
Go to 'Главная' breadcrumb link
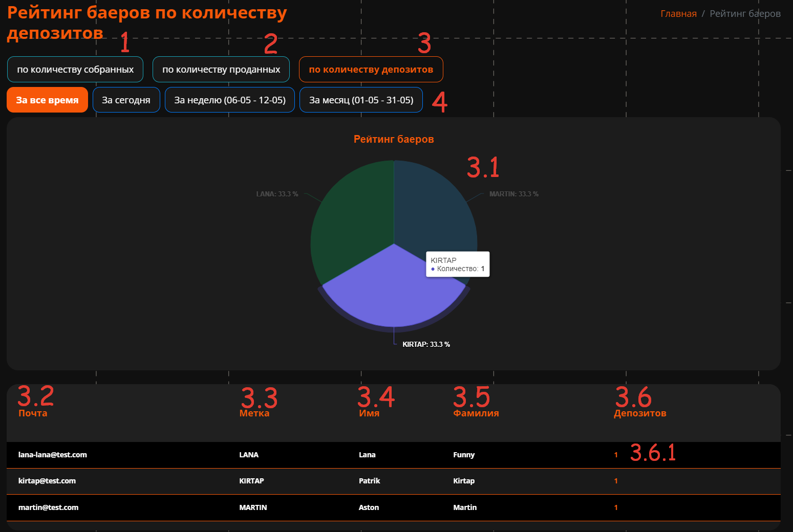[678, 14]
